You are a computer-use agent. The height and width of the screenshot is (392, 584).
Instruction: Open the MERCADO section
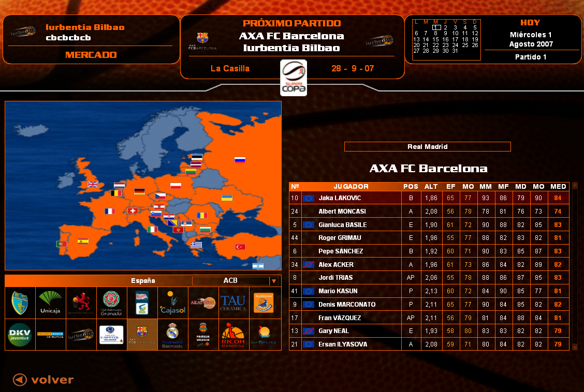91,55
